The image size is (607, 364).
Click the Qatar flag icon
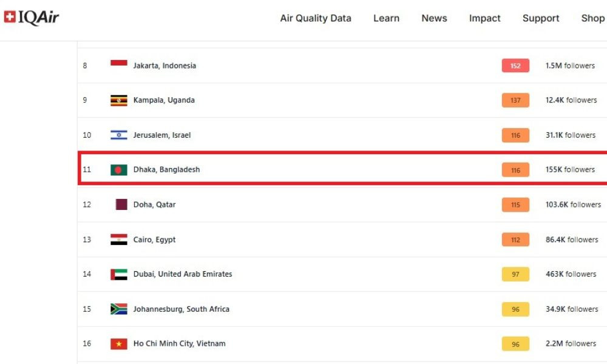coord(121,204)
